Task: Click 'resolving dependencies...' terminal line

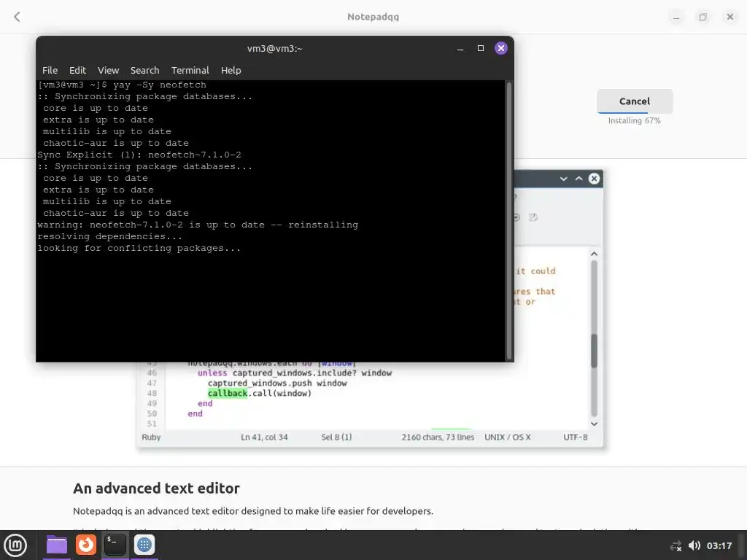Action: (109, 237)
